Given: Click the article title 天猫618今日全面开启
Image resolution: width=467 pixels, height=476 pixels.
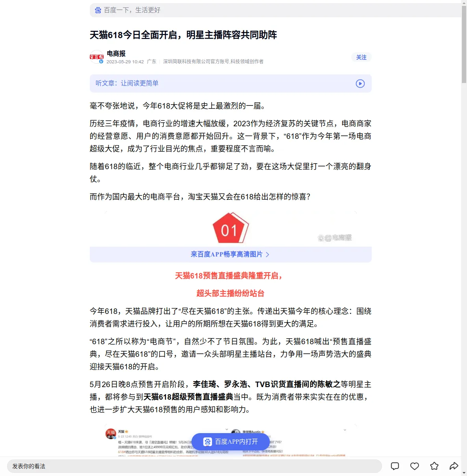Looking at the screenshot, I should 183,35.
